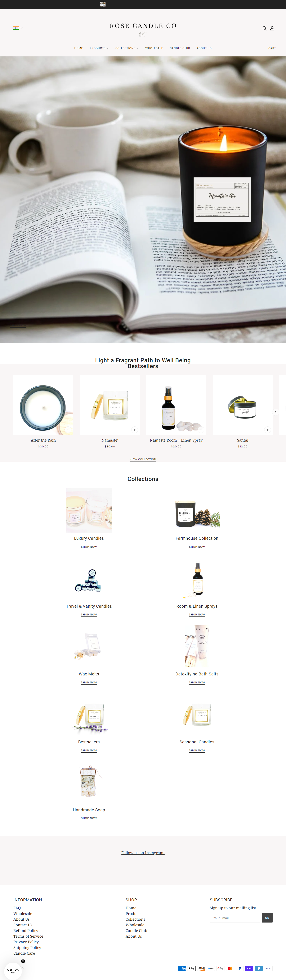Follow us on Instagram link
This screenshot has width=286, height=980.
[143, 852]
